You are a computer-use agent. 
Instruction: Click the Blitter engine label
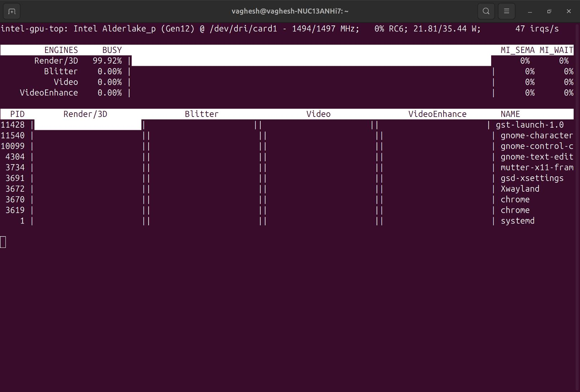pyautogui.click(x=61, y=71)
